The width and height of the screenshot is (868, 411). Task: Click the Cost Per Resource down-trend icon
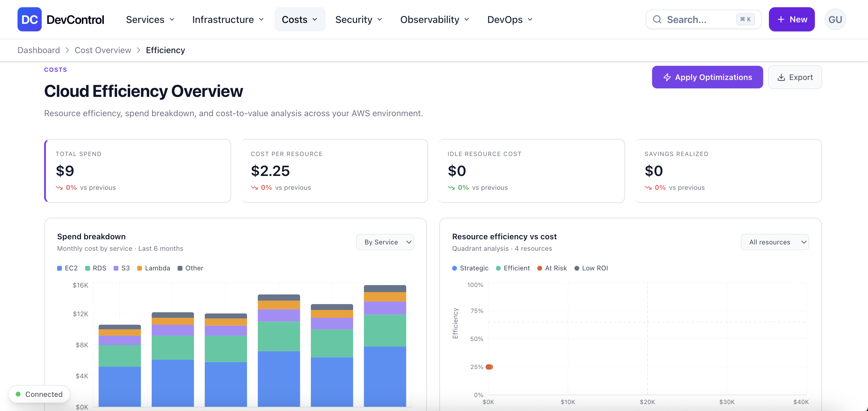(254, 188)
